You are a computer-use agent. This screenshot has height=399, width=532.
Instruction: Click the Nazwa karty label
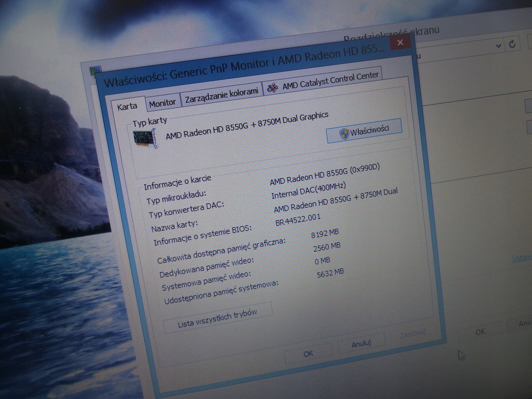tap(175, 226)
